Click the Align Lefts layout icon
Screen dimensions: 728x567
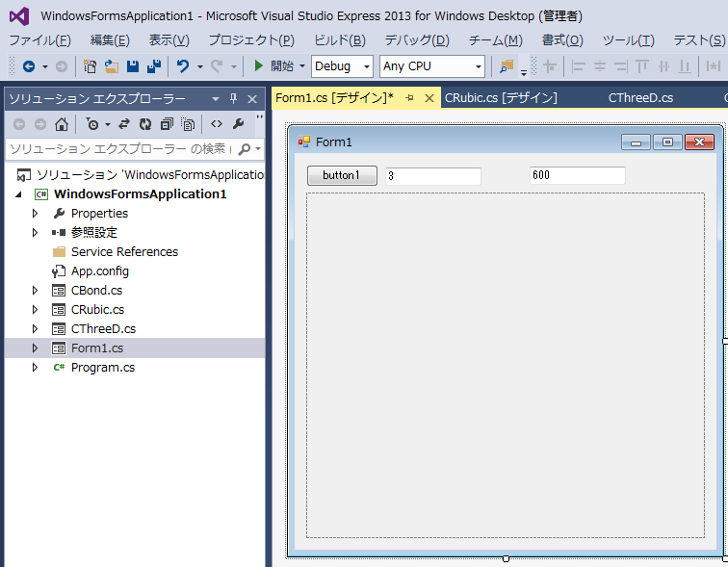578,66
